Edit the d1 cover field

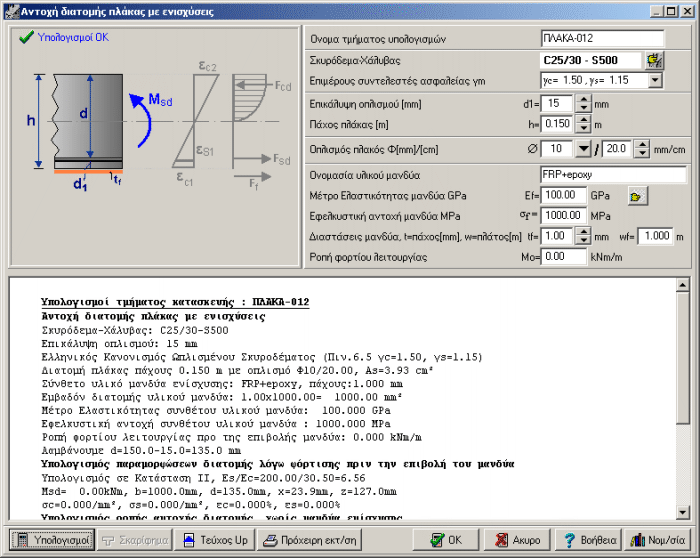[557, 104]
